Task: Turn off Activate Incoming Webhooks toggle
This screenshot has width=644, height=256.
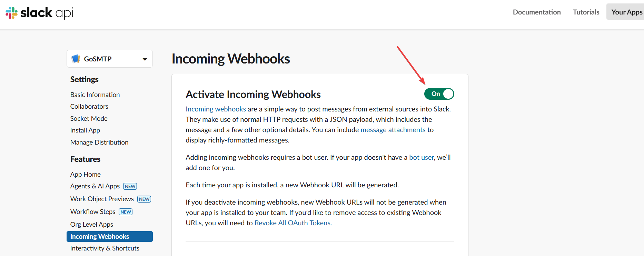Action: (x=439, y=94)
